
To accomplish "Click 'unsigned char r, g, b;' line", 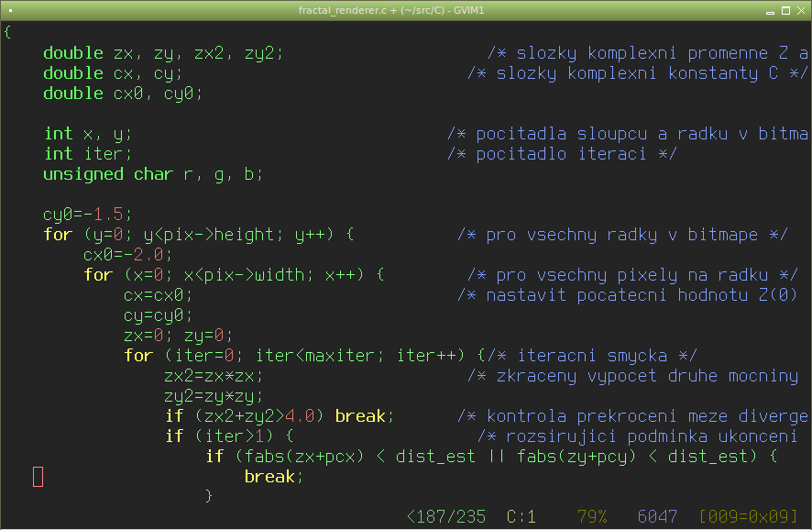I will (x=153, y=174).
